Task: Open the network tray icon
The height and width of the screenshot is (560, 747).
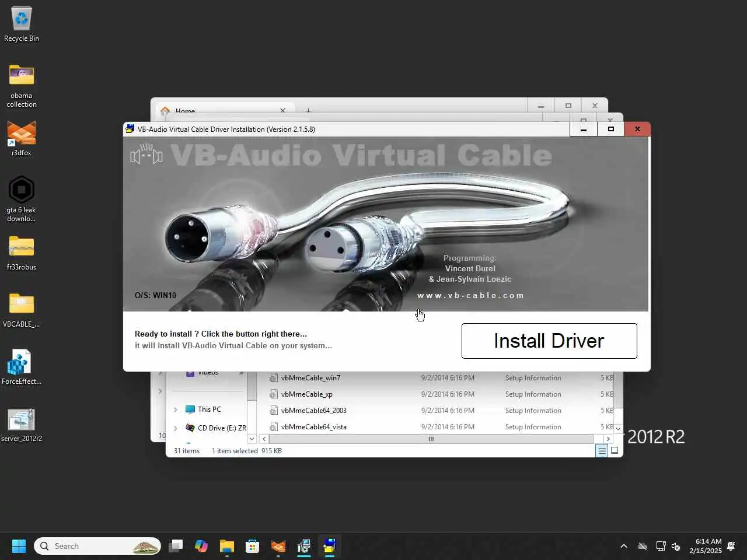Action: coord(661,546)
